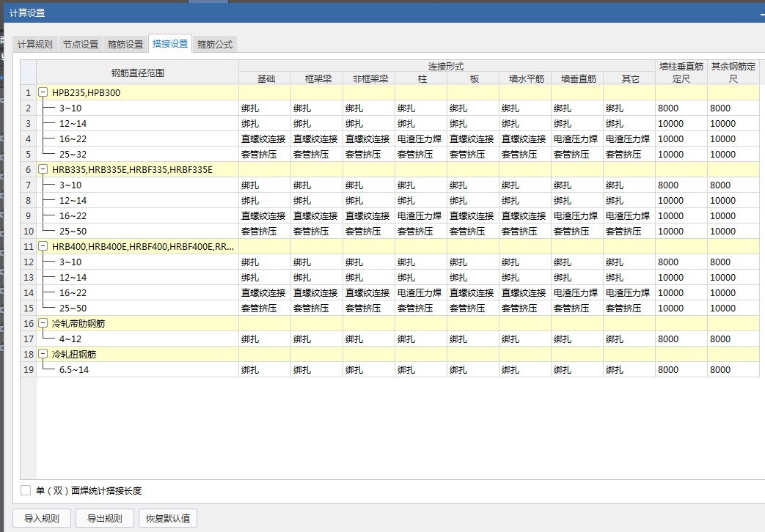Collapse the HPB235,HPB300 group
This screenshot has height=532, width=765.
point(43,93)
